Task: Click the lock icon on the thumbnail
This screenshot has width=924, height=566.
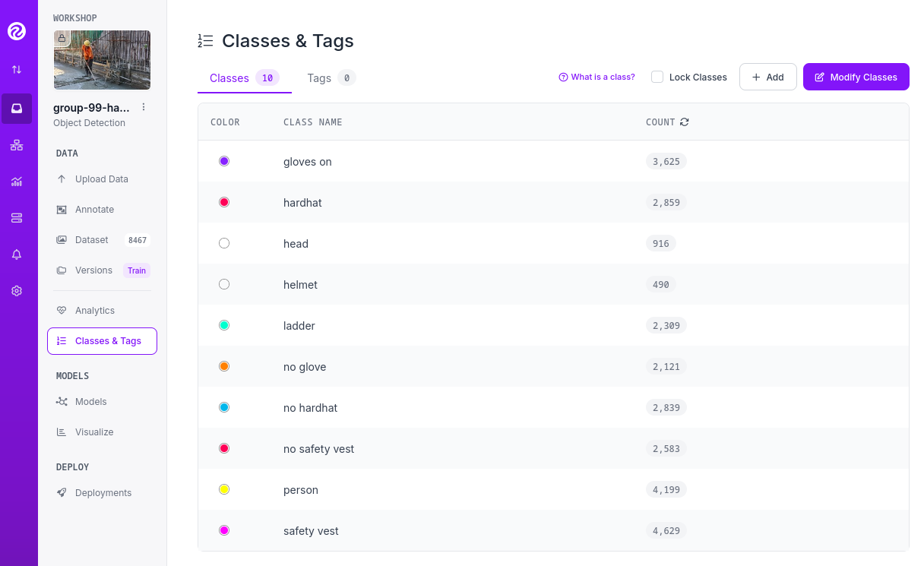Action: 62,37
